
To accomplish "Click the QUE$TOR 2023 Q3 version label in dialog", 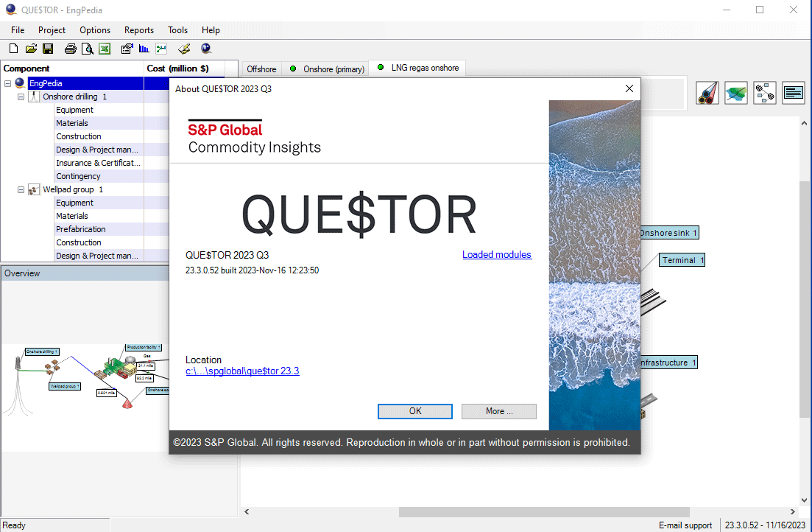I will [x=227, y=255].
